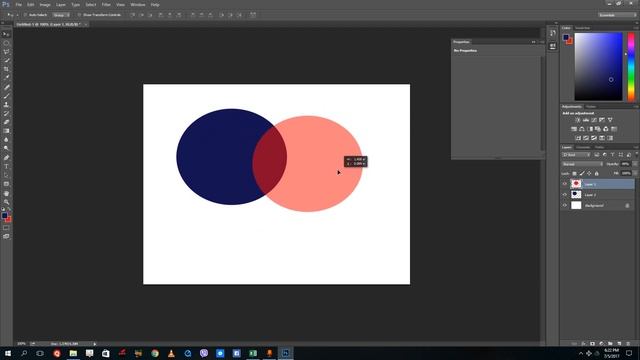Hide Layer 1 using its eye icon

click(565, 184)
